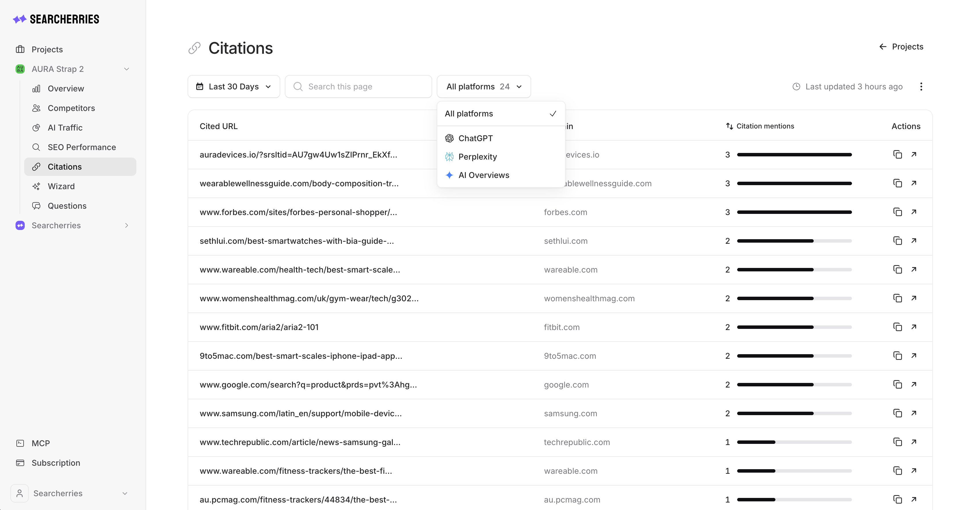The image size is (980, 510).
Task: Open the auradevices.io link externally
Action: (x=914, y=154)
